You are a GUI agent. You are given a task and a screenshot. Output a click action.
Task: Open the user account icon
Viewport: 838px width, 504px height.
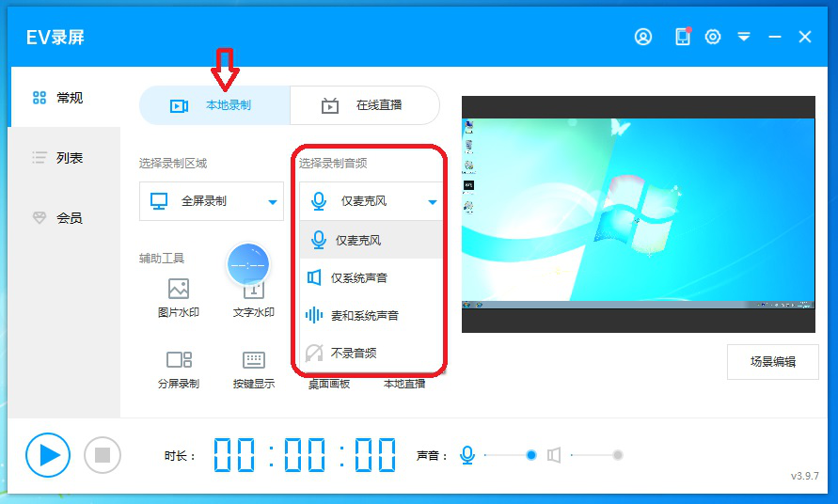tap(643, 37)
